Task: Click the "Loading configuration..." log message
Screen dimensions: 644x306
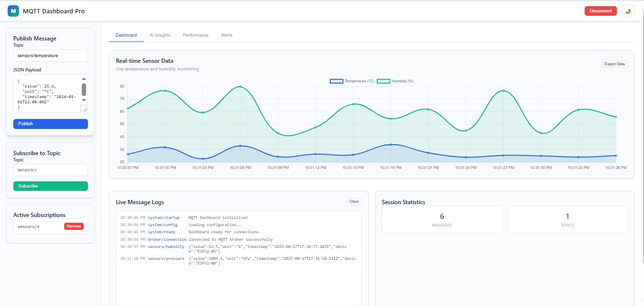Action: click(216, 225)
